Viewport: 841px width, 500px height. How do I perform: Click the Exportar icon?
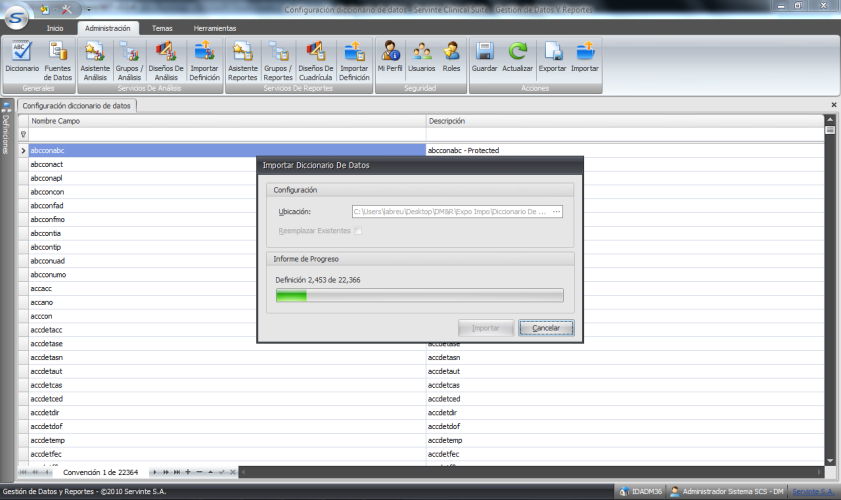pos(552,58)
